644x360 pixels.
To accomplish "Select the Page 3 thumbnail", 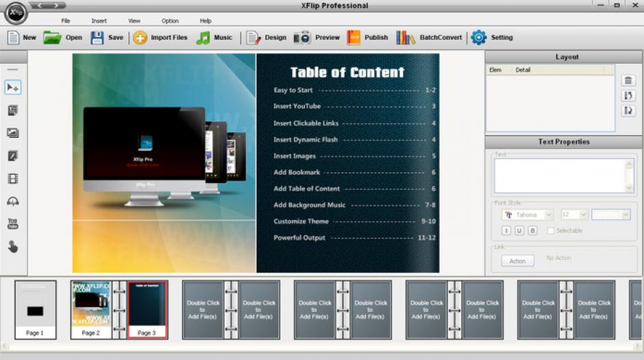I will pyautogui.click(x=147, y=310).
